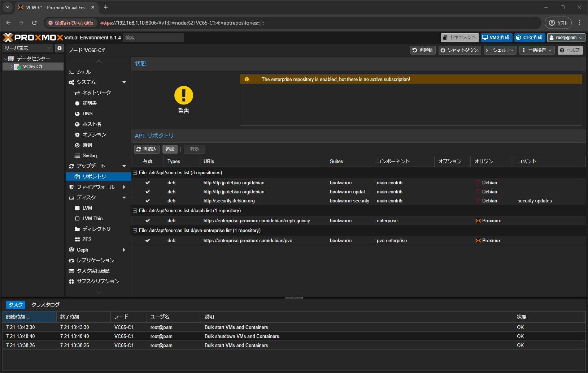Open the ヘルプ help button
The width and height of the screenshot is (588, 373).
570,50
